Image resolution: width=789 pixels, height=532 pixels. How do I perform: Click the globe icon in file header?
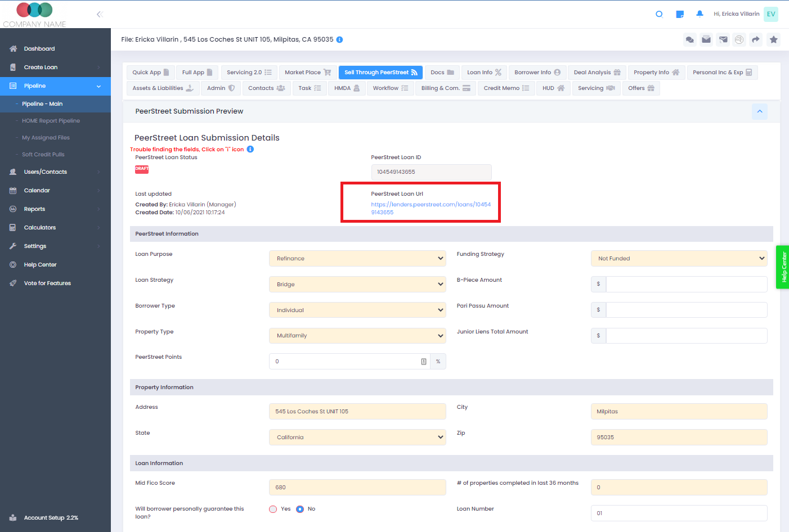point(739,39)
